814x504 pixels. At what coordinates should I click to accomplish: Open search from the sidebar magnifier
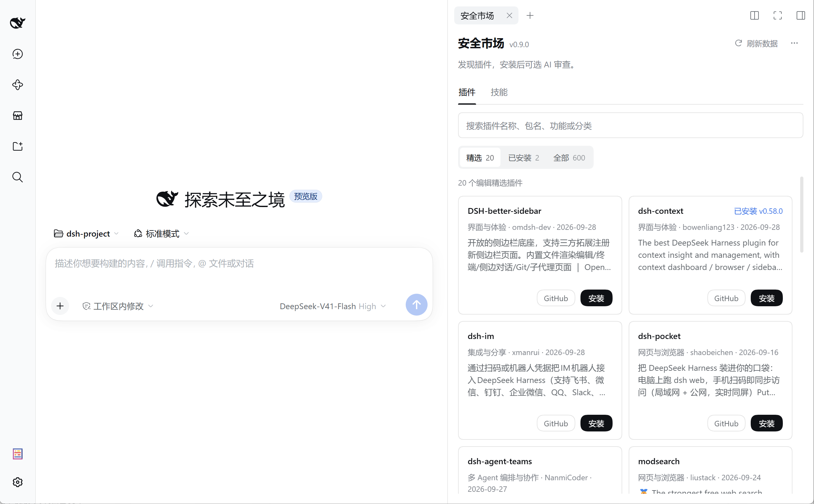[x=17, y=177]
